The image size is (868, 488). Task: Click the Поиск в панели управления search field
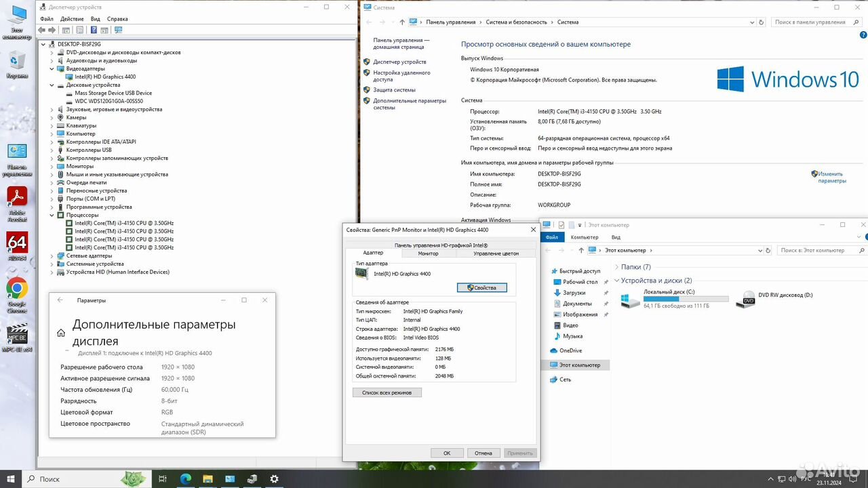(817, 22)
